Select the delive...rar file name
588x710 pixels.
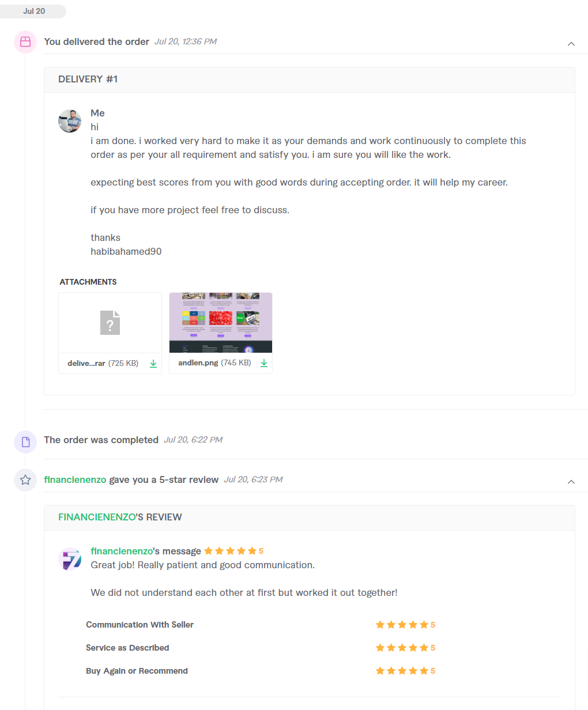(86, 363)
